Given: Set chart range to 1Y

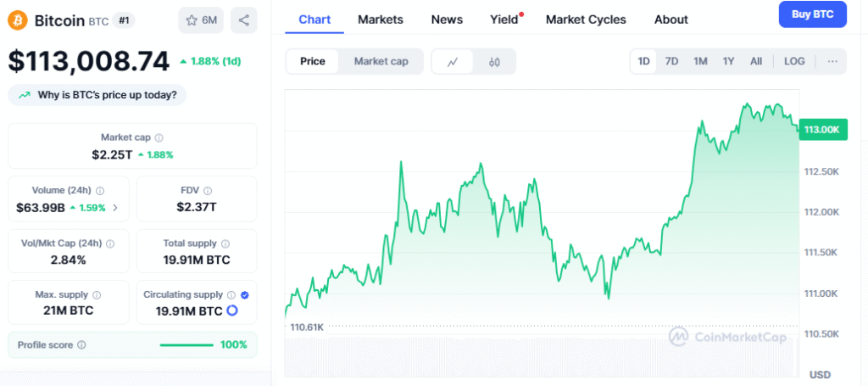Looking at the screenshot, I should [728, 61].
